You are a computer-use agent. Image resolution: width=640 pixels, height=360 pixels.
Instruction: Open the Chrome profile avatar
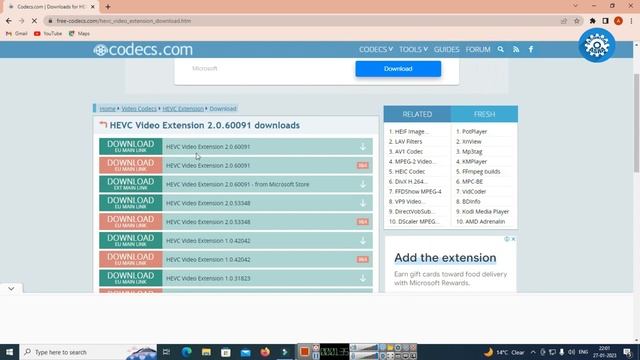pos(618,21)
